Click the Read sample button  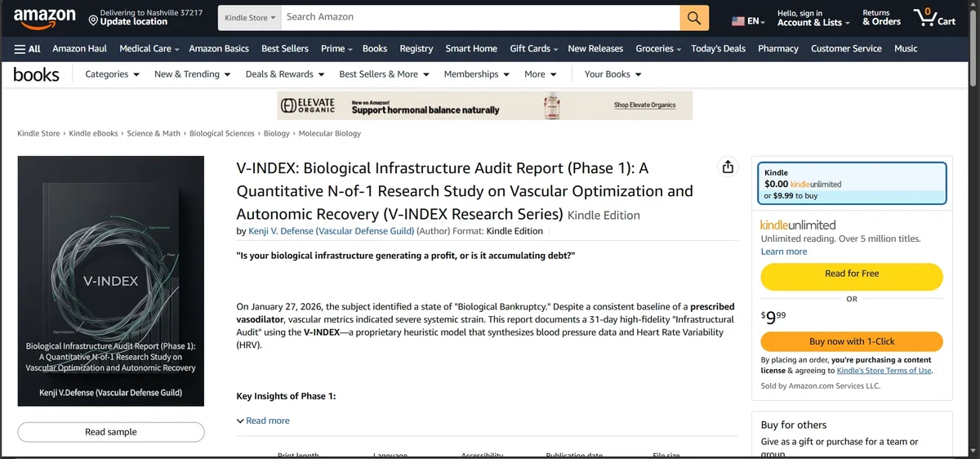[111, 432]
